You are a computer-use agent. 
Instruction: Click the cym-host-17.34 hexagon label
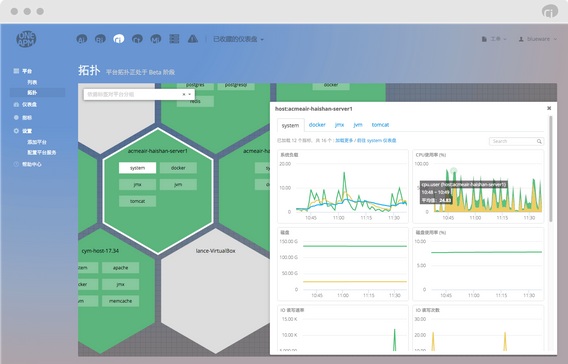100,251
